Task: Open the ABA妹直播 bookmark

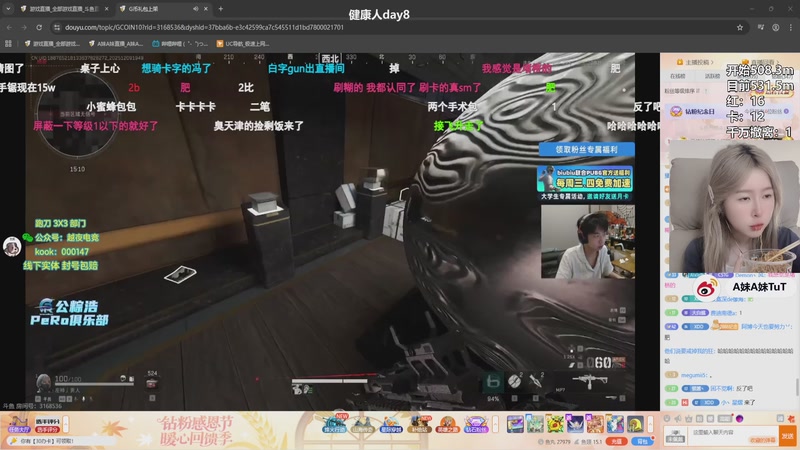Action: coord(116,44)
